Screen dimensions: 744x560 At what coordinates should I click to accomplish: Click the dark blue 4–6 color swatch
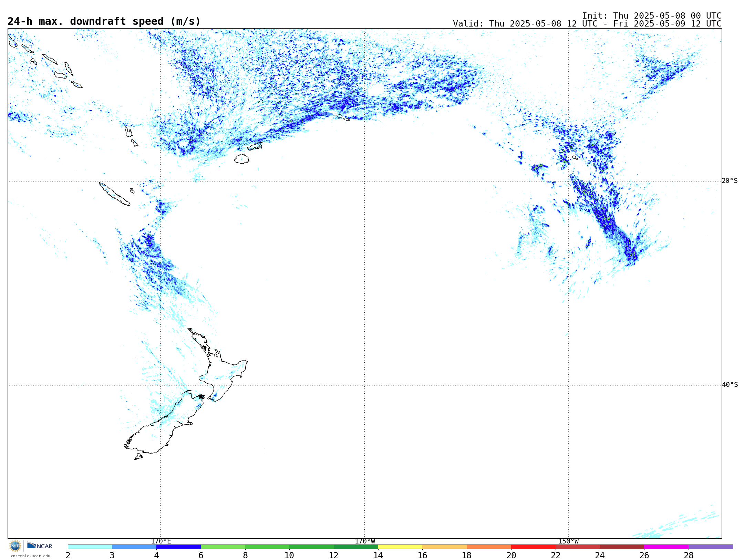(x=178, y=547)
